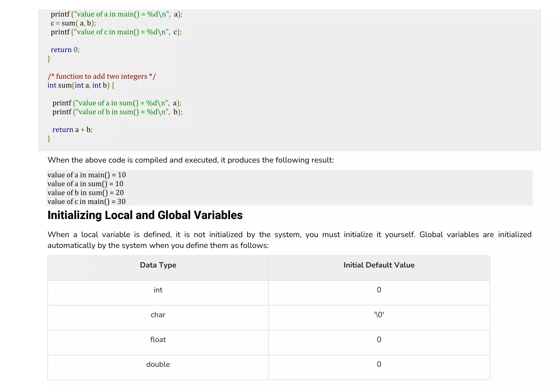Click the default value 0 in double row
Screen dimensions: 555x392
[x=379, y=364]
